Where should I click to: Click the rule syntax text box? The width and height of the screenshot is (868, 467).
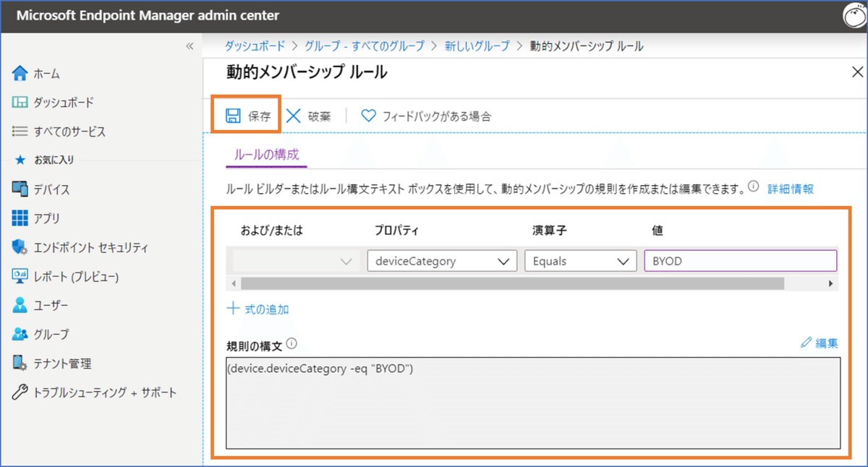(533, 403)
